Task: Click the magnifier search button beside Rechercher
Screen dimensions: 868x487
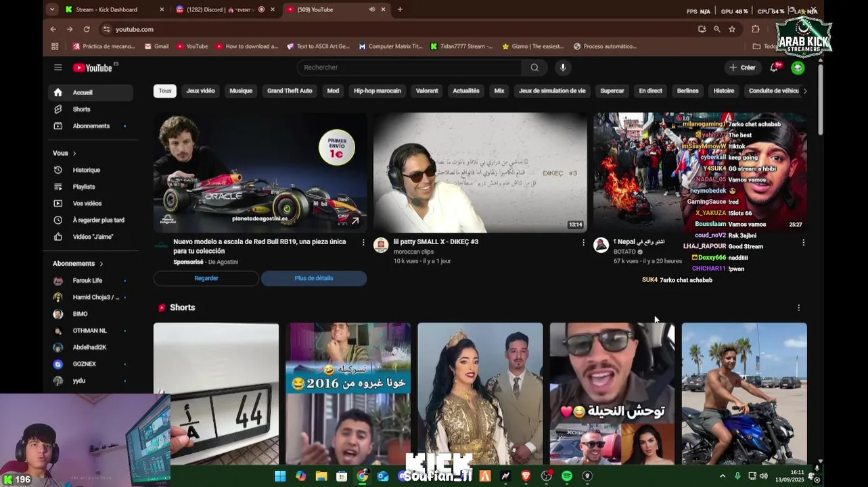Action: click(534, 68)
